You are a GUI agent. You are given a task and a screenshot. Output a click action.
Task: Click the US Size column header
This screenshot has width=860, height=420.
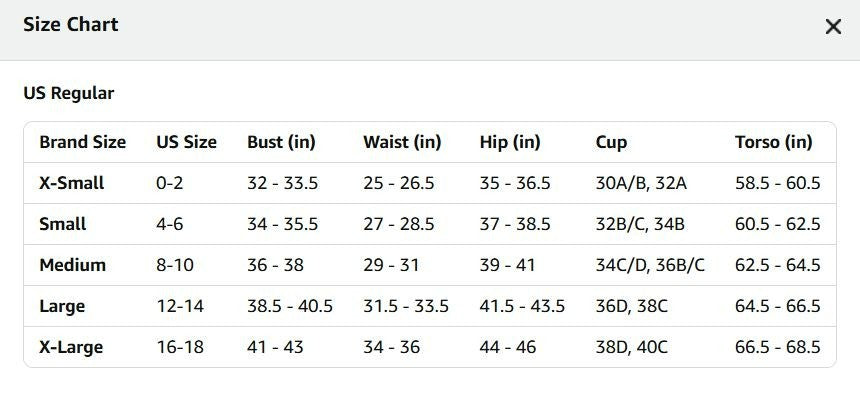coord(186,142)
